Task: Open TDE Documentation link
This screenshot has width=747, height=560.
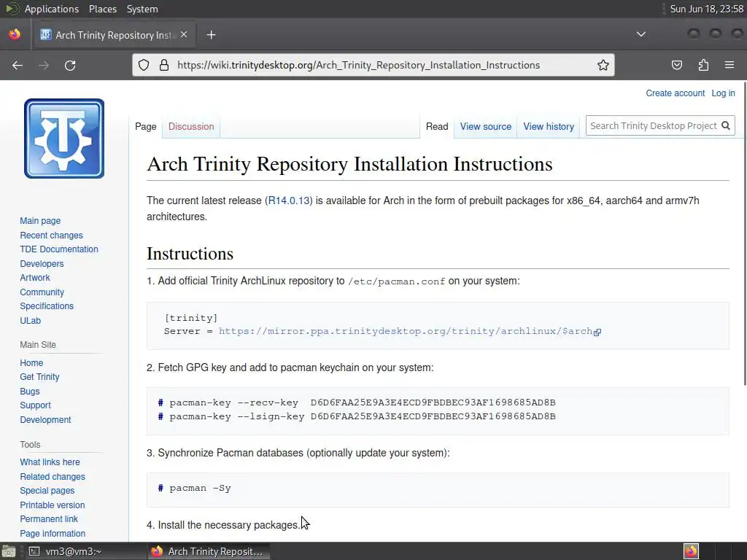Action: coord(59,249)
